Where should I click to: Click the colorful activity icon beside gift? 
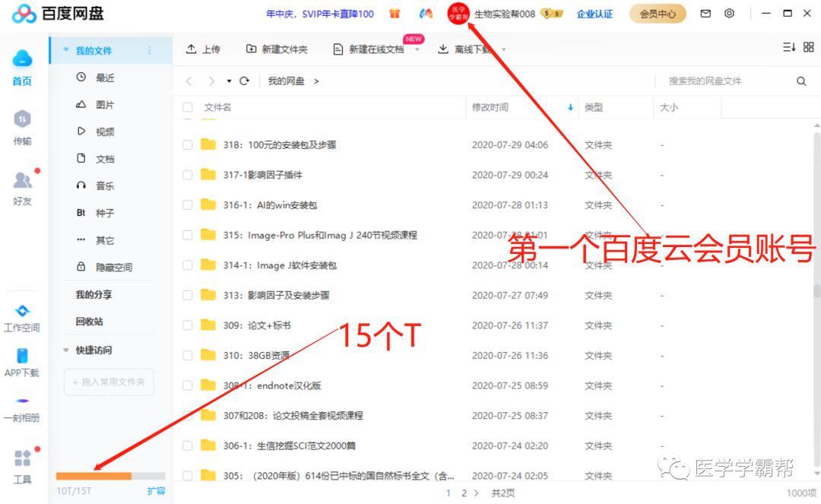(426, 14)
